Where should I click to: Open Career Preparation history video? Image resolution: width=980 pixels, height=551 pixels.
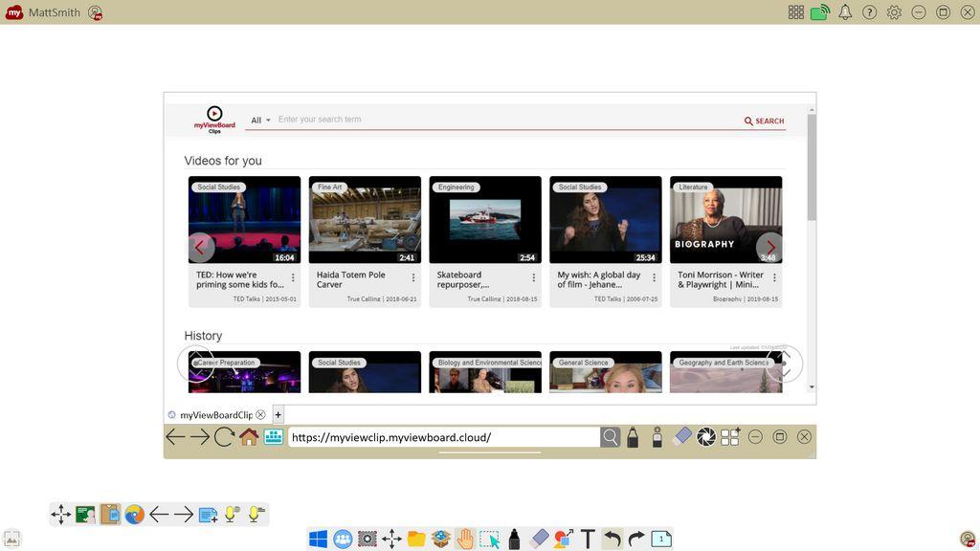coord(244,372)
